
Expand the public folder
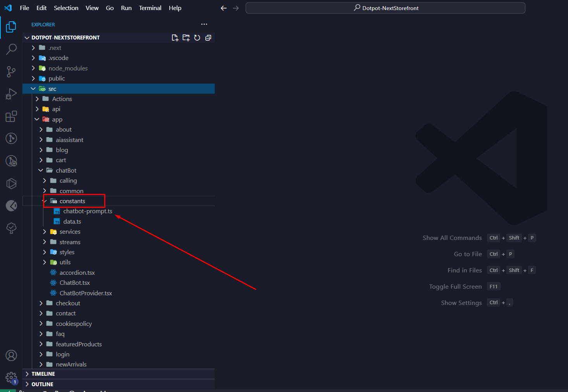119,79
